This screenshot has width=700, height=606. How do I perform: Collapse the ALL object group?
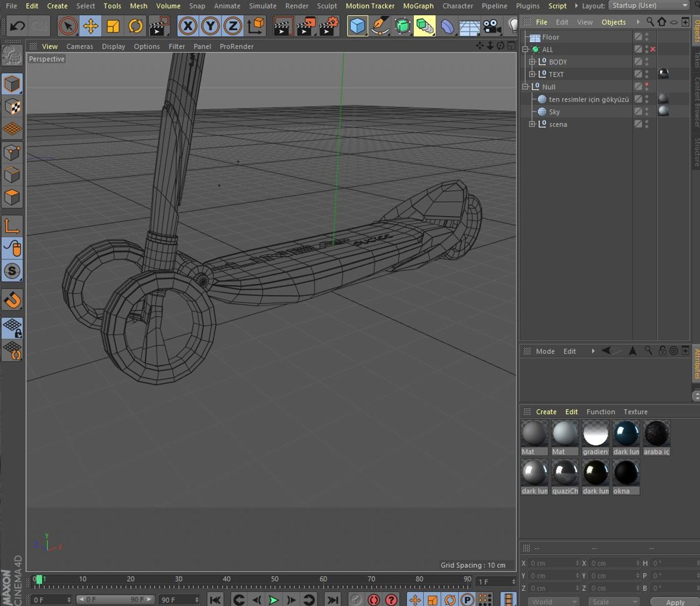[x=525, y=49]
